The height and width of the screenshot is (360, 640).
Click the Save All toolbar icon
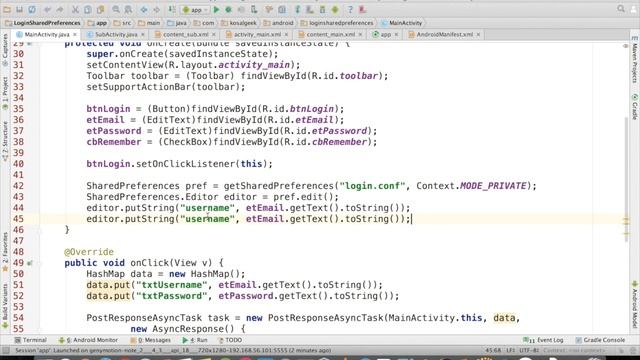[x=19, y=9]
